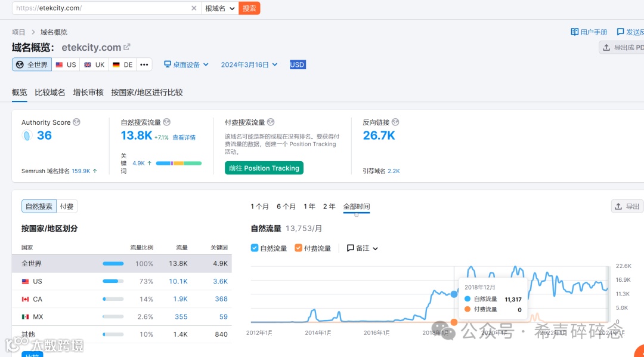Click the US flag in country table
This screenshot has width=644, height=357.
coord(26,281)
